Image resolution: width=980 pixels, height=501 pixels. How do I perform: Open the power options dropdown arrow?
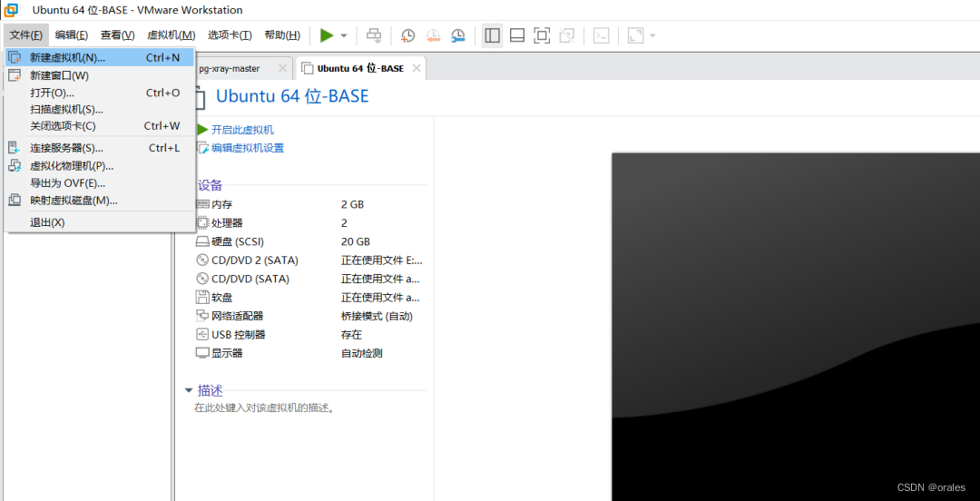tap(344, 35)
